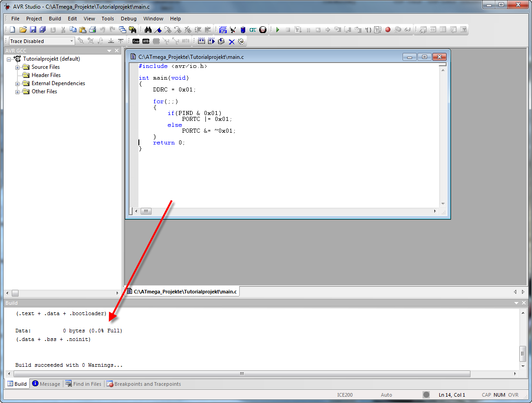Open configuration options with the gear icon

point(241,41)
